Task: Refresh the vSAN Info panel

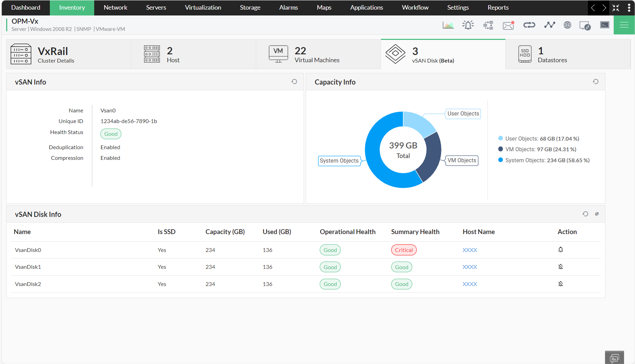Action: point(294,81)
